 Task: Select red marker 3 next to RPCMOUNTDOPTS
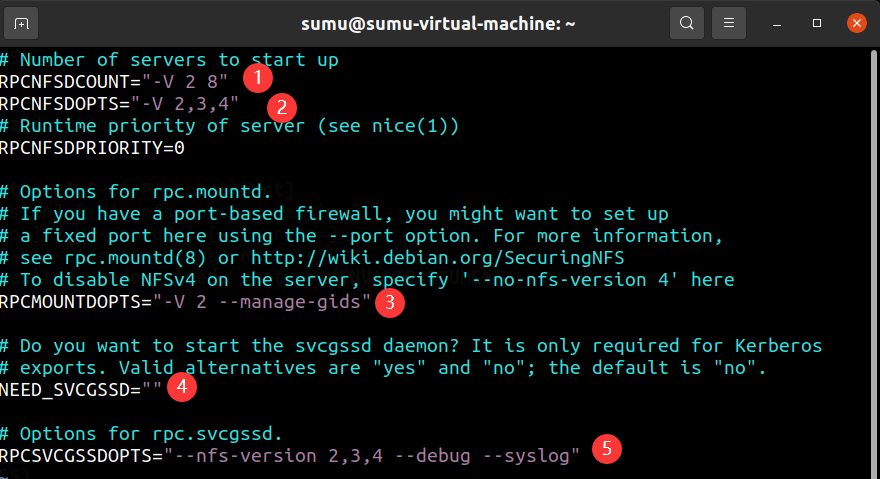pos(391,301)
